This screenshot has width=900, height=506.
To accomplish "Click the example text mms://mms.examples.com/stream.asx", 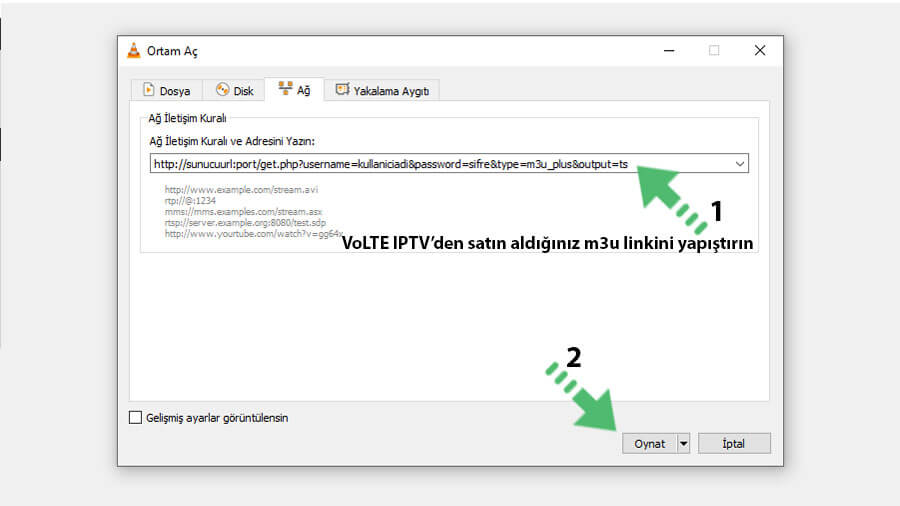I will (243, 212).
